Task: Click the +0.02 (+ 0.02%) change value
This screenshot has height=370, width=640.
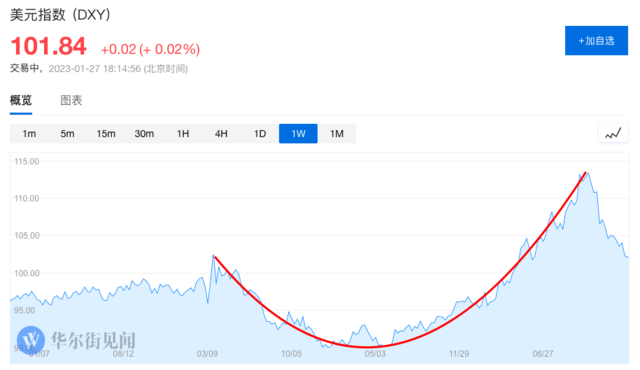Action: click(150, 49)
